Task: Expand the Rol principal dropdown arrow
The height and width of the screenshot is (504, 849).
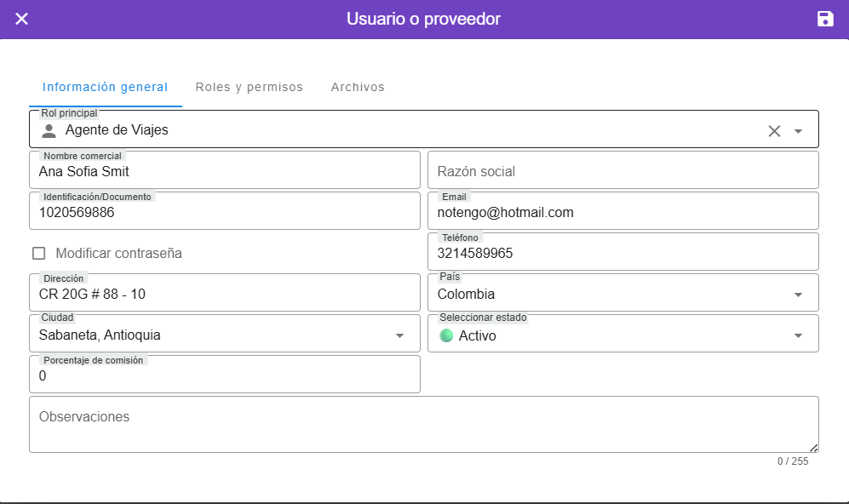Action: click(x=798, y=131)
